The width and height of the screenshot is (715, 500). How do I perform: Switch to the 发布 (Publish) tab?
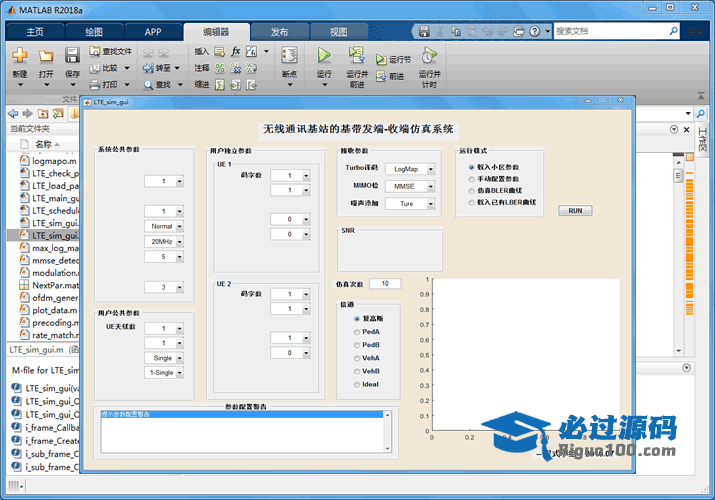coord(279,32)
